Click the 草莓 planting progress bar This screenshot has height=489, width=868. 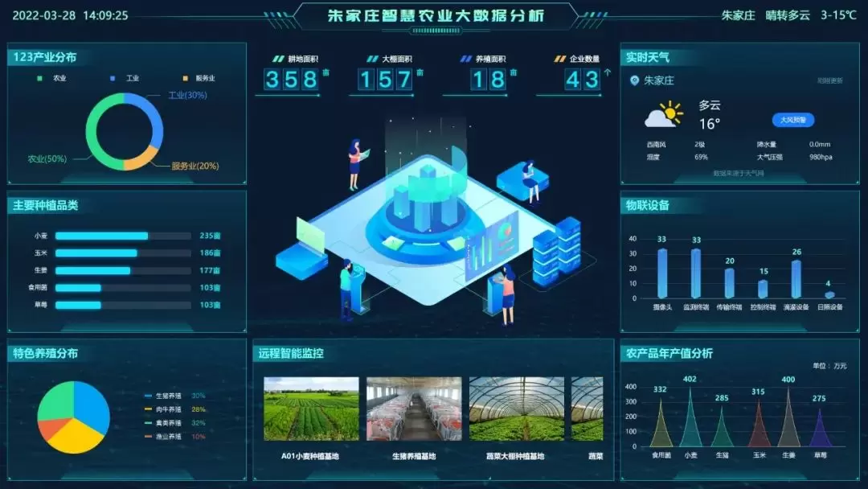123,305
